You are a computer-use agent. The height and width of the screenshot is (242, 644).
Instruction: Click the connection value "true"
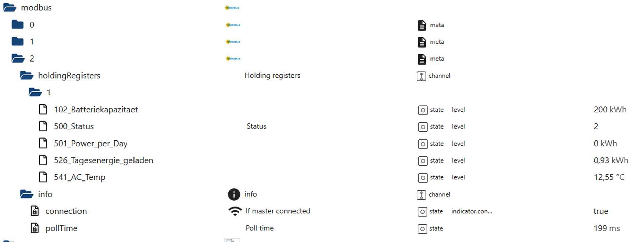[x=601, y=211]
